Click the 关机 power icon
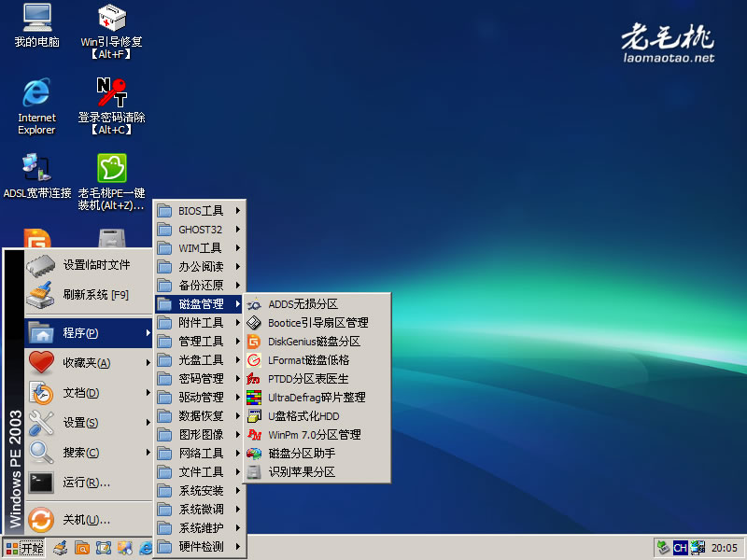 pos(41,520)
